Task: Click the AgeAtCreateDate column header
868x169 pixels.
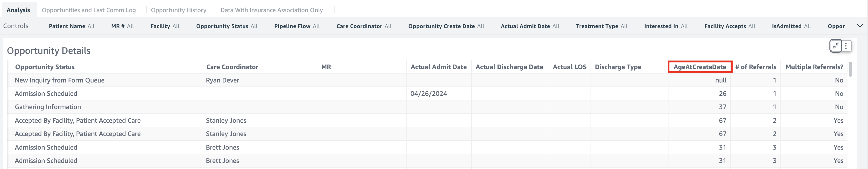Action: click(x=700, y=67)
